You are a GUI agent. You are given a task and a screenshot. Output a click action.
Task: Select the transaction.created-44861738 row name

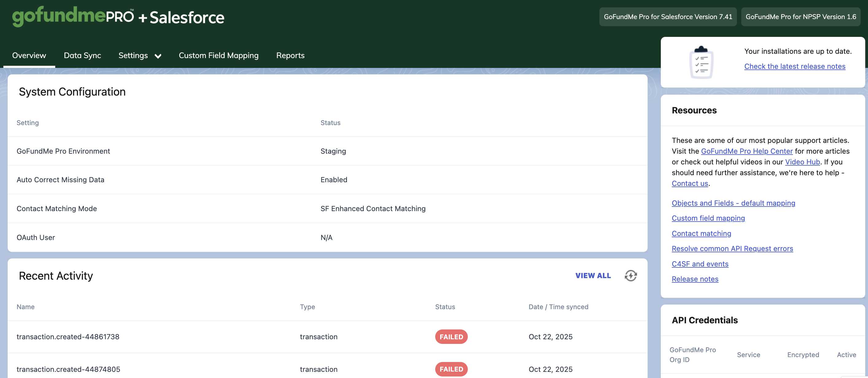point(68,337)
